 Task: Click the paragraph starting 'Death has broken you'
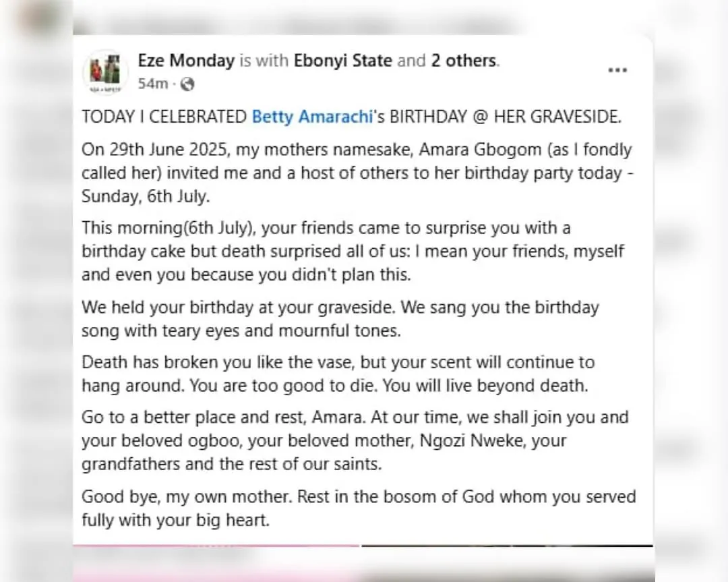[x=338, y=374]
